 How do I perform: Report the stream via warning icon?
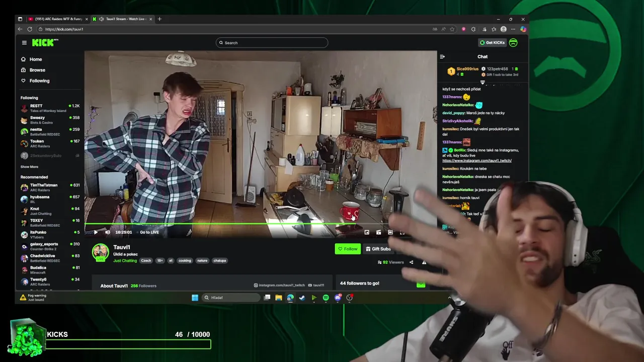[424, 262]
